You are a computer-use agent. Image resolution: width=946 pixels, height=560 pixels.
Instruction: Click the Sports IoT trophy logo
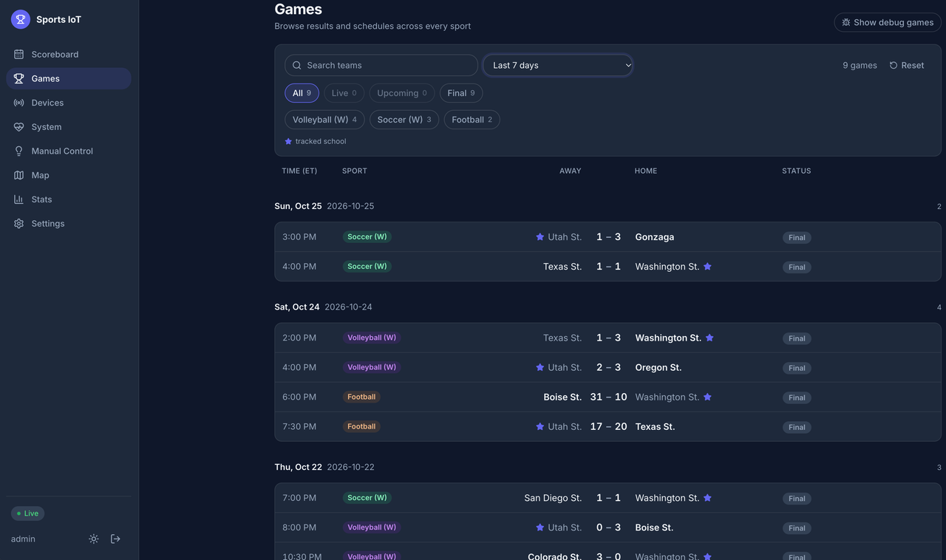tap(20, 19)
